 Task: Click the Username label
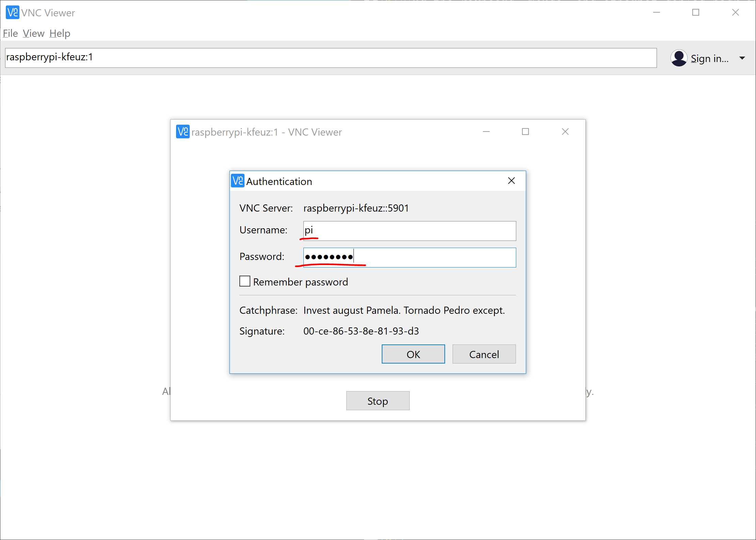tap(263, 230)
